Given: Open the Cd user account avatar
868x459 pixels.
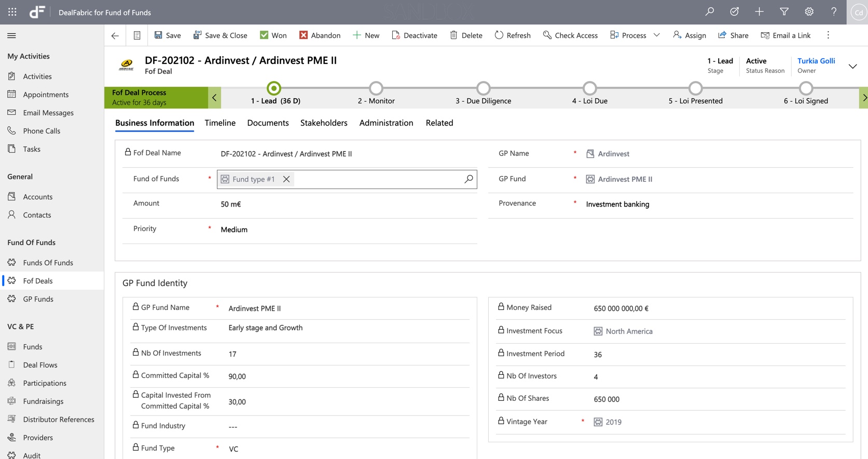Looking at the screenshot, I should (x=858, y=12).
